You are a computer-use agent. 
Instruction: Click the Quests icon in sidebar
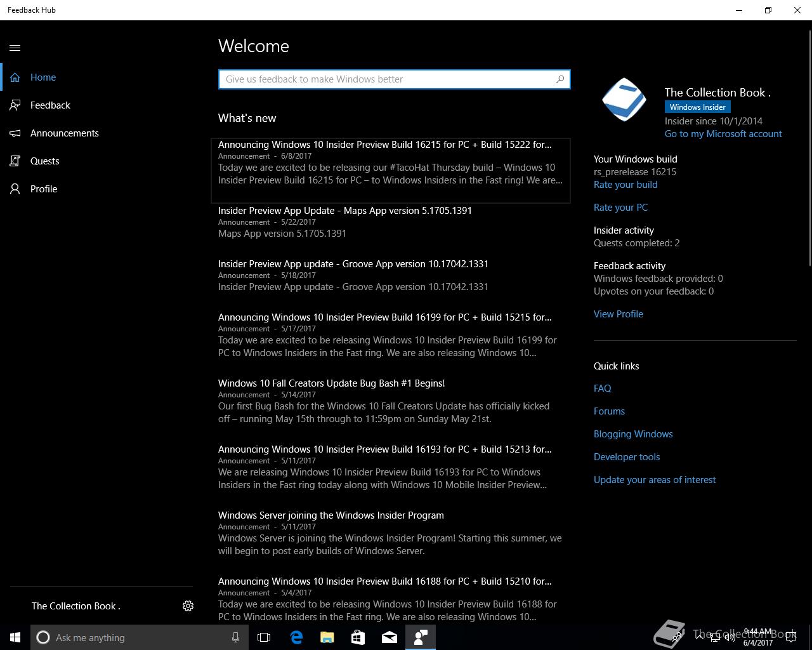click(x=15, y=161)
